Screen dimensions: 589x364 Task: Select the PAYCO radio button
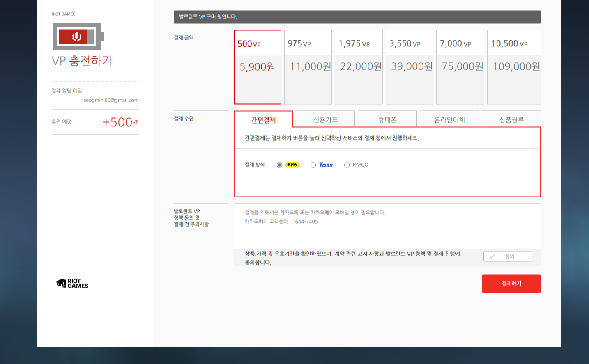coord(347,165)
